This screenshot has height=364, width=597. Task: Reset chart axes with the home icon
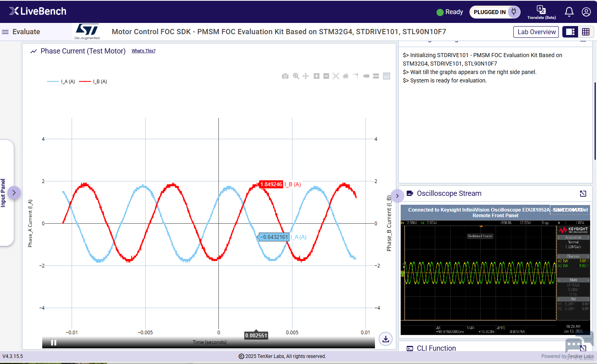point(346,76)
